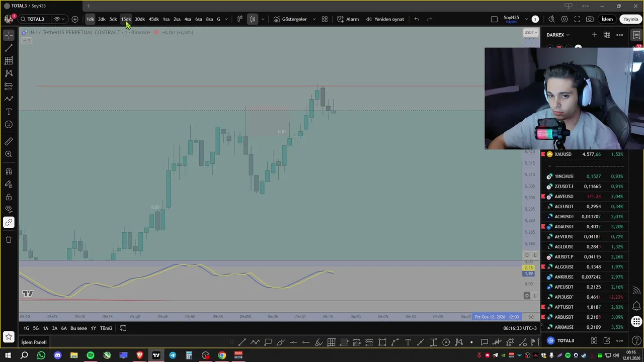644x362 pixels.
Task: Open the patterns drawing tools
Action: [x=9, y=73]
